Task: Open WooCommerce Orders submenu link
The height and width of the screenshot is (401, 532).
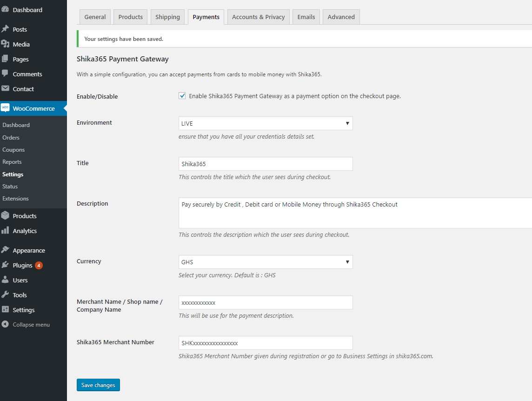Action: coord(11,138)
